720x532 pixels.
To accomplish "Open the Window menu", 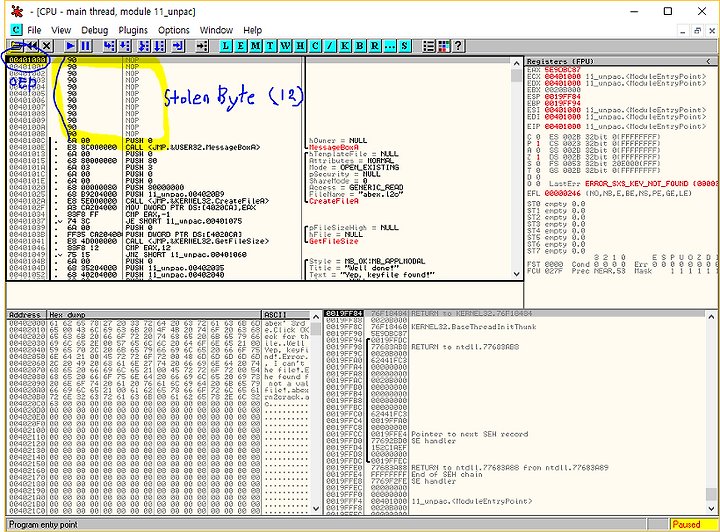I will tap(216, 30).
